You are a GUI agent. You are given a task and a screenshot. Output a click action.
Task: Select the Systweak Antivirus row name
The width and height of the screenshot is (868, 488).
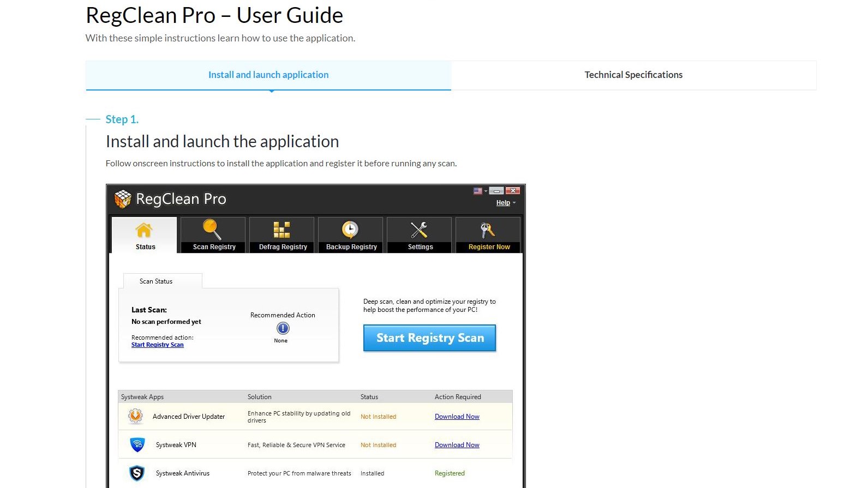point(183,473)
